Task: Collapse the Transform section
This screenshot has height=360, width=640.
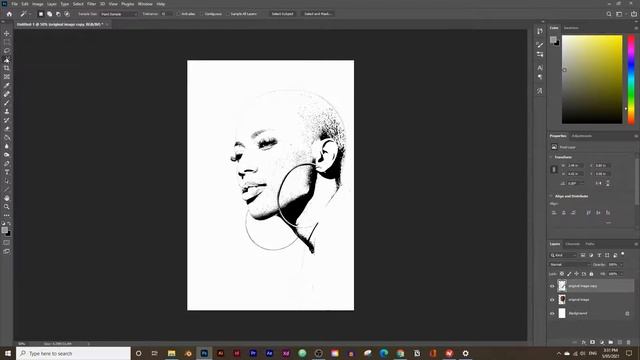Action: pos(551,157)
